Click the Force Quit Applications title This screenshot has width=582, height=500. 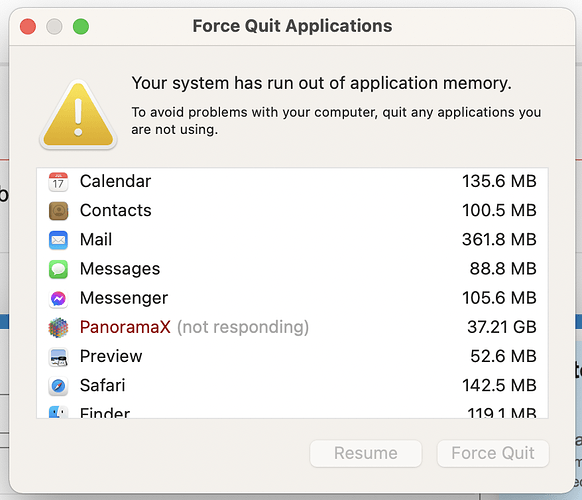[x=292, y=26]
